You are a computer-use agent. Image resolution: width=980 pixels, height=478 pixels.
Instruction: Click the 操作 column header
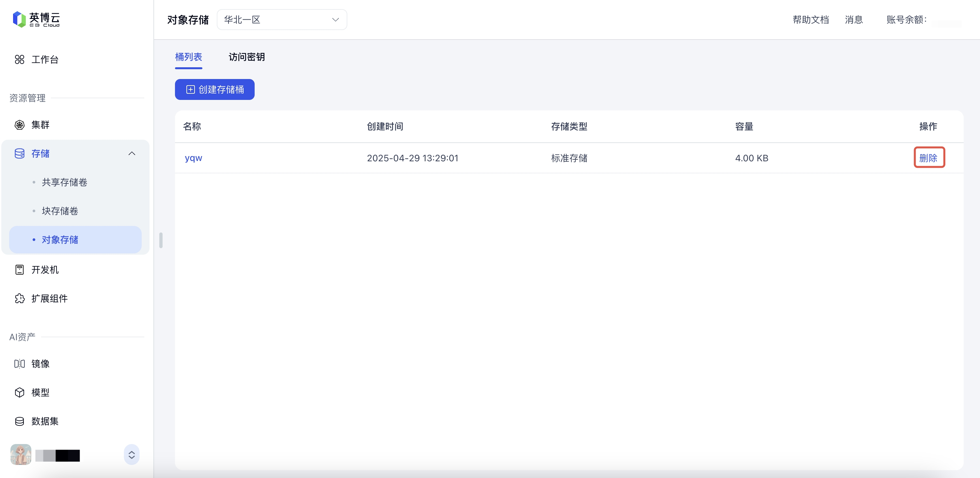pos(928,126)
